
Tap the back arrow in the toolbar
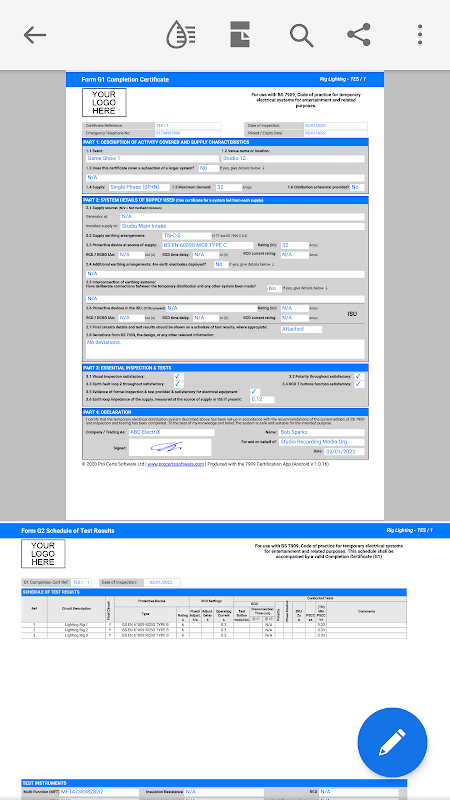(x=35, y=35)
